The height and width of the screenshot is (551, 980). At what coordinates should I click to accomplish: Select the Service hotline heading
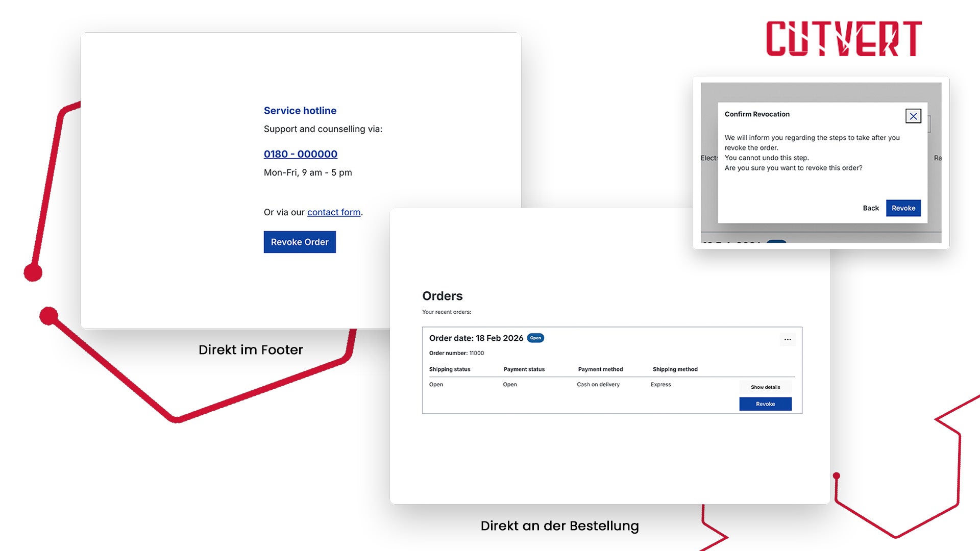300,111
